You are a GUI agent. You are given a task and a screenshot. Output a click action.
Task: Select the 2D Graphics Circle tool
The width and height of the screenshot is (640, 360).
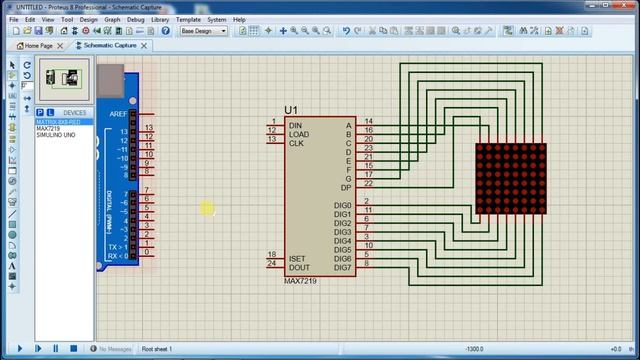click(x=12, y=235)
